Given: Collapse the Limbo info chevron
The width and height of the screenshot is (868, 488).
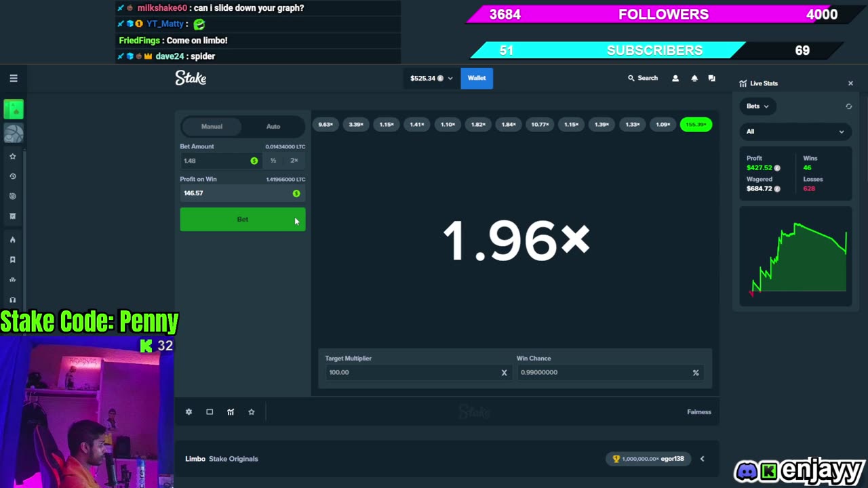Looking at the screenshot, I should [702, 459].
